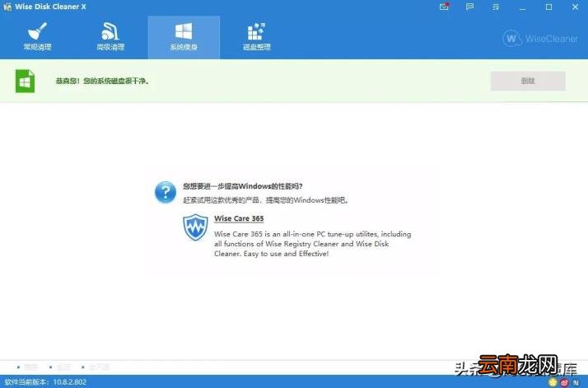This screenshot has width=588, height=388.
Task: Select the 系统瘦身 Windows tab
Action: 184,37
